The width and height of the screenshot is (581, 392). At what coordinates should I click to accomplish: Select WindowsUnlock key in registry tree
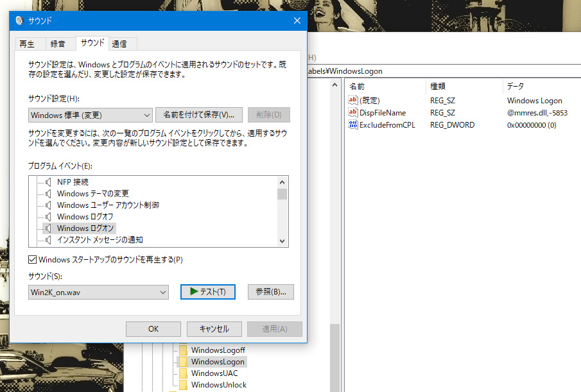pyautogui.click(x=219, y=385)
